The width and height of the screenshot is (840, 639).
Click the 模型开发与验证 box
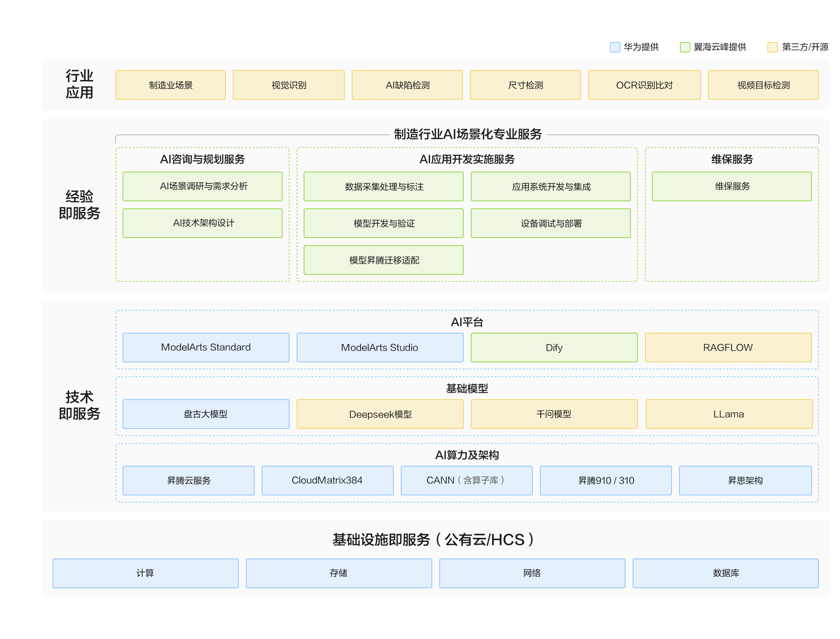click(x=384, y=223)
